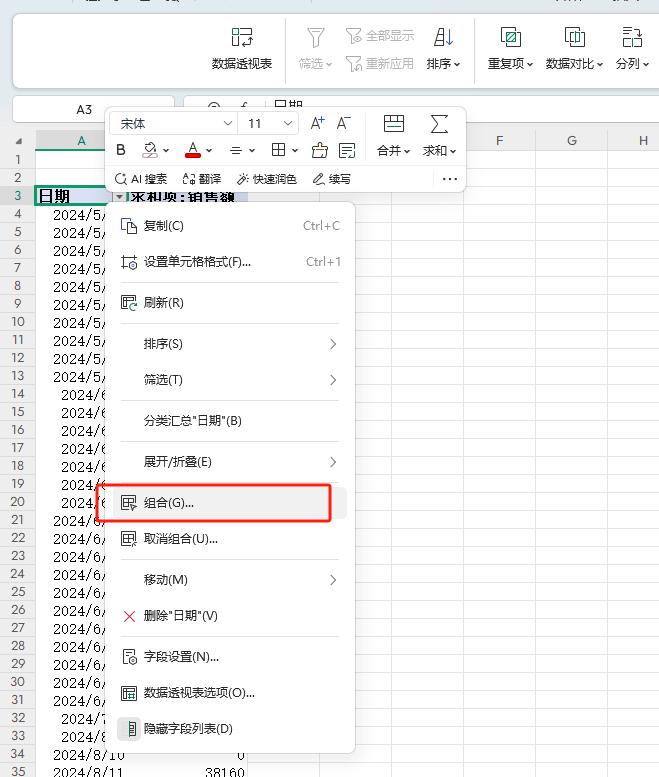The width and height of the screenshot is (659, 777).
Task: Open the 日期 field filter dropdown arrow
Action: [x=119, y=197]
